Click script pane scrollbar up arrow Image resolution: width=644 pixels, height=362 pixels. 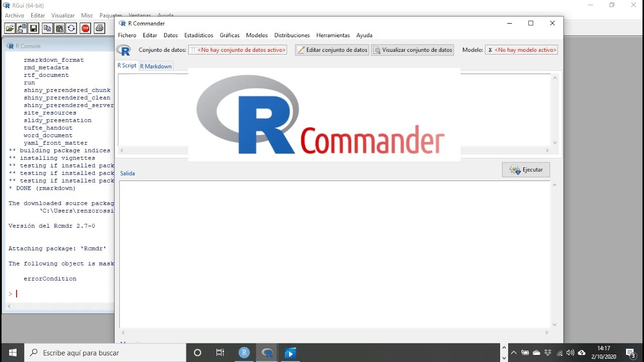555,78
